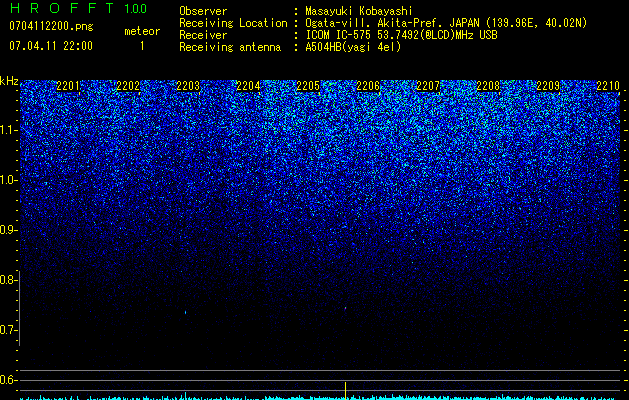This screenshot has height=400, width=629.
Task: Click the ICOM IC-575 receiver text
Action: [x=401, y=35]
